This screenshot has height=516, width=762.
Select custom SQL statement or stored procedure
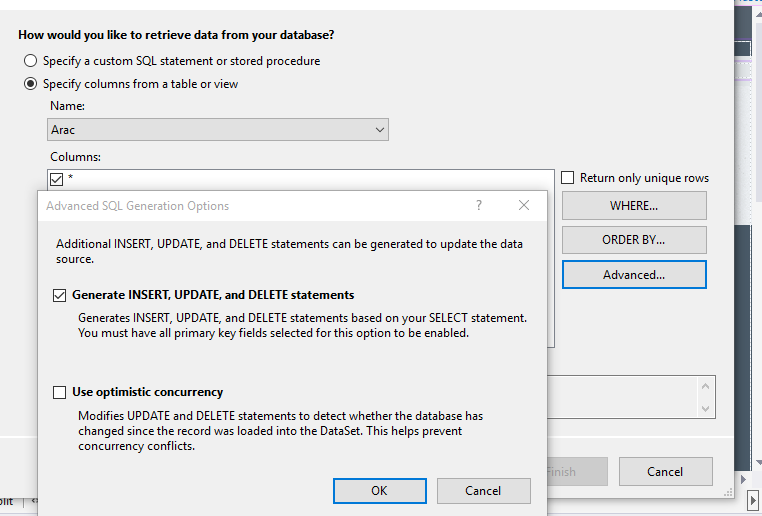point(32,61)
